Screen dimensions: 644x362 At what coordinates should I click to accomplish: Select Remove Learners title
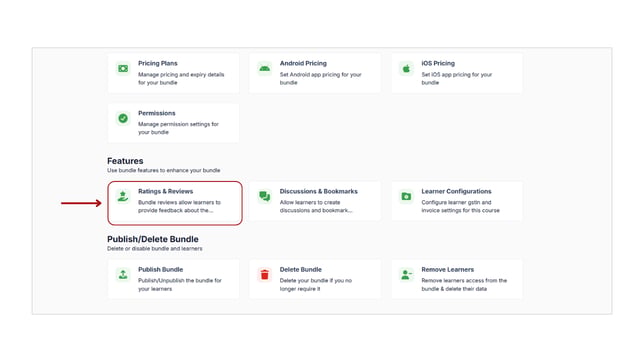pos(448,270)
